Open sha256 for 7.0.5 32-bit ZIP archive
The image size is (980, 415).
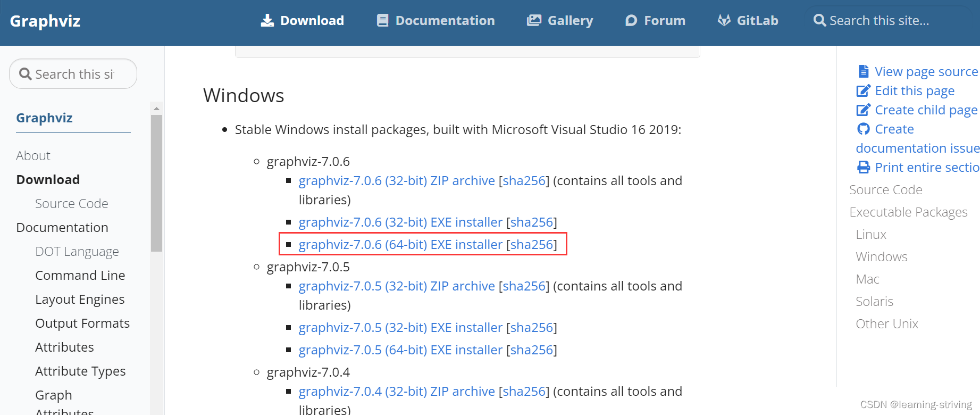[x=524, y=286]
